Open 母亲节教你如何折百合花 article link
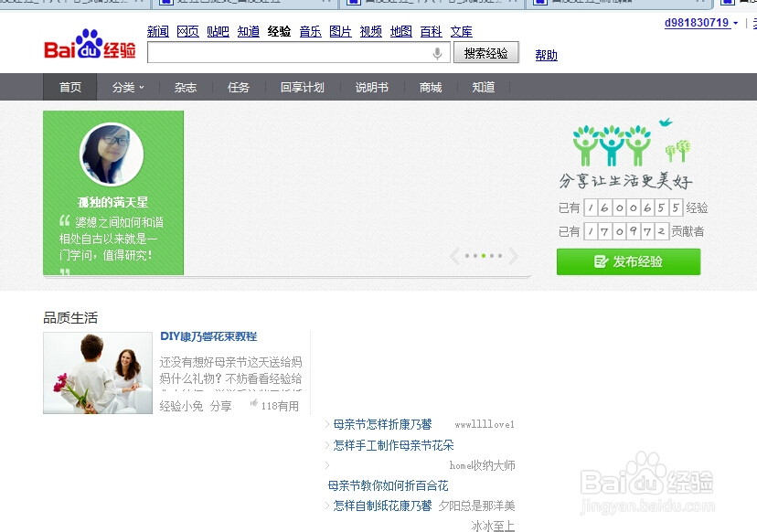This screenshot has width=757, height=532. coord(389,485)
